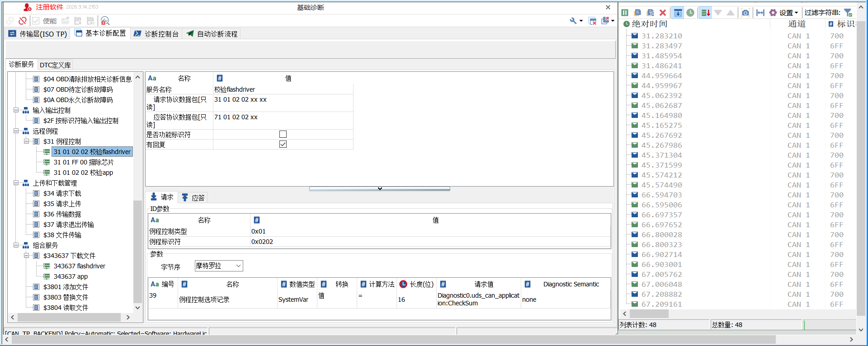Click the 绝对时间 column header
868x346 pixels.
[x=649, y=24]
